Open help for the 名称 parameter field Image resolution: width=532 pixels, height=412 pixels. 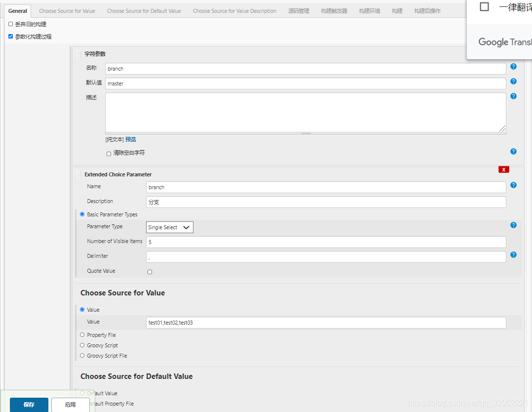[513, 66]
